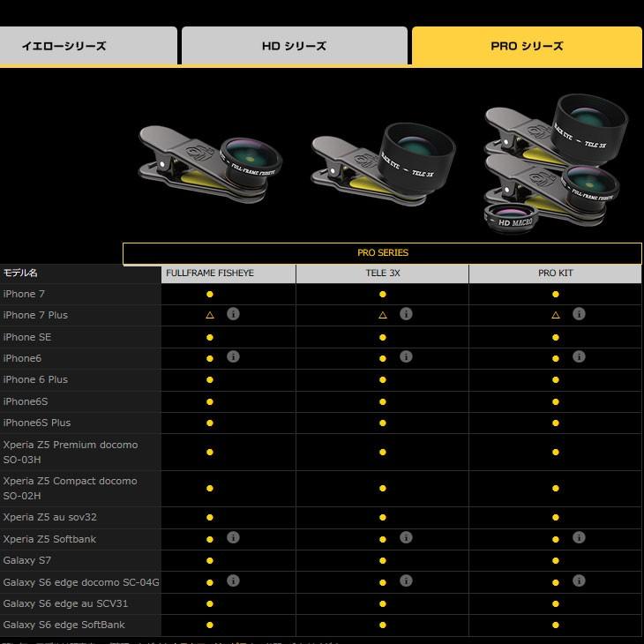Click the PRO KIT column header
The image size is (644, 644).
556,273
